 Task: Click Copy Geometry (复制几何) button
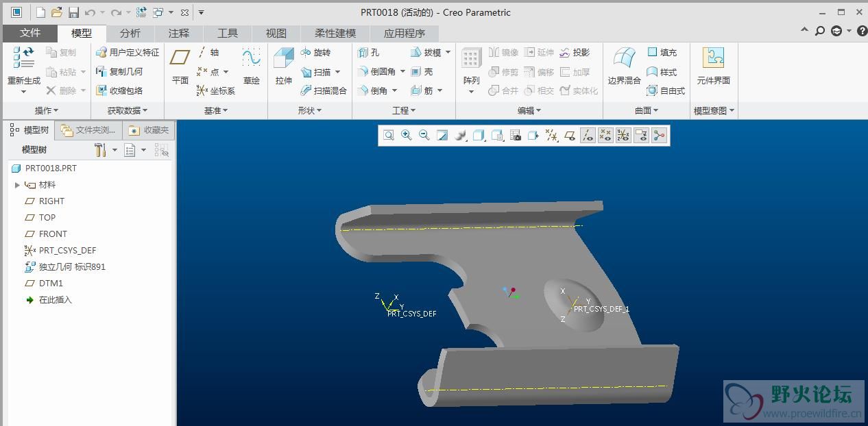pos(119,71)
